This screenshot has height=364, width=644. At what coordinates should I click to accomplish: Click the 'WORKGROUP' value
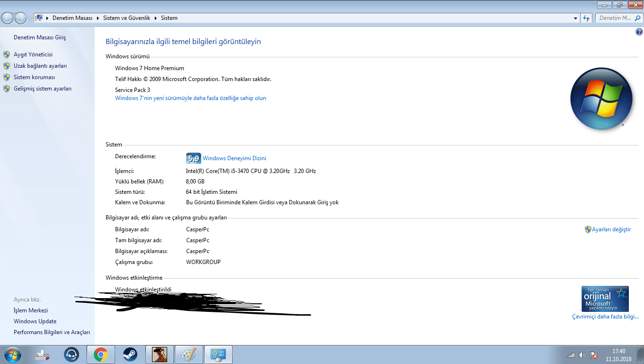[x=203, y=262]
